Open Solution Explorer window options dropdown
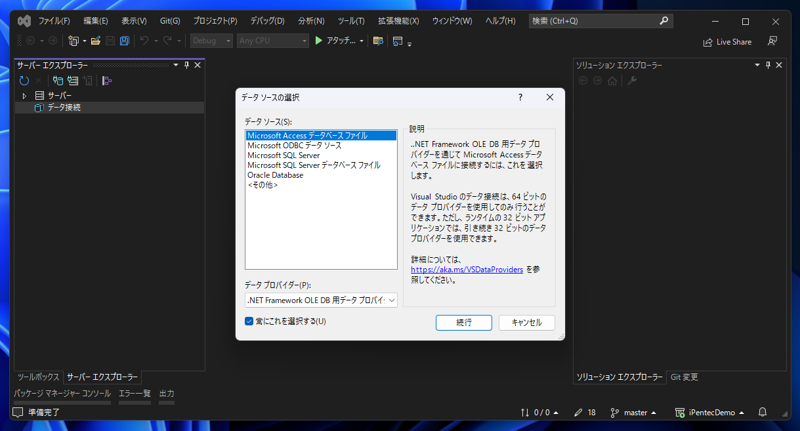The width and height of the screenshot is (800, 431). click(x=758, y=65)
